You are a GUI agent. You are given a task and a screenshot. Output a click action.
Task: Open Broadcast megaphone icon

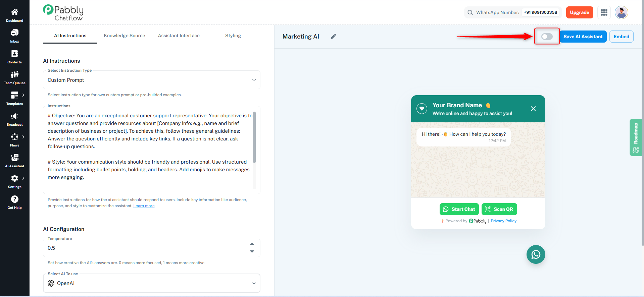point(14,116)
